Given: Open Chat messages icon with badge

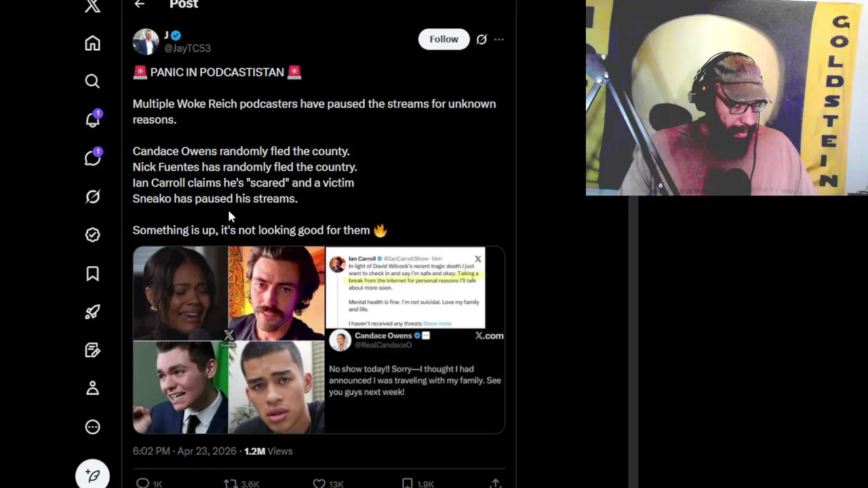Looking at the screenshot, I should 93,158.
